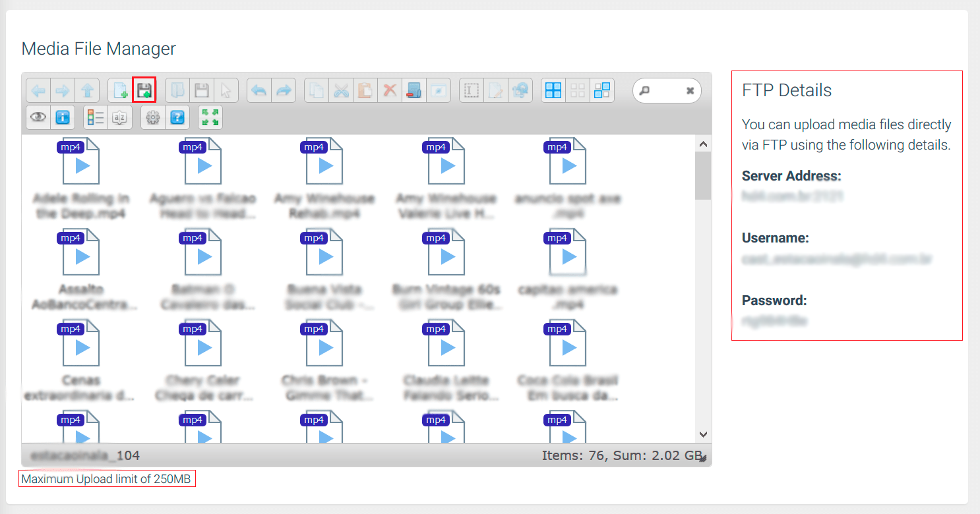
Task: Click scrollbar down arrow in file list
Action: [703, 434]
